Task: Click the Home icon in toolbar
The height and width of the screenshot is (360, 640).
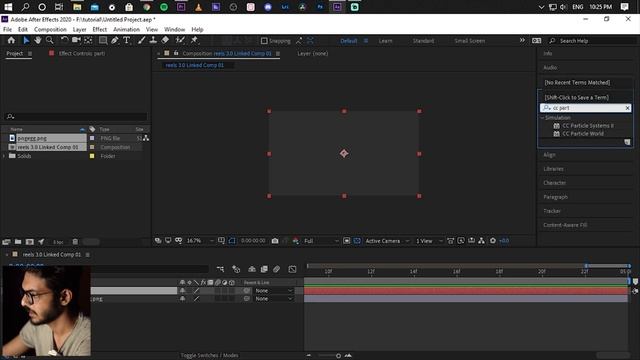Action: pos(11,40)
